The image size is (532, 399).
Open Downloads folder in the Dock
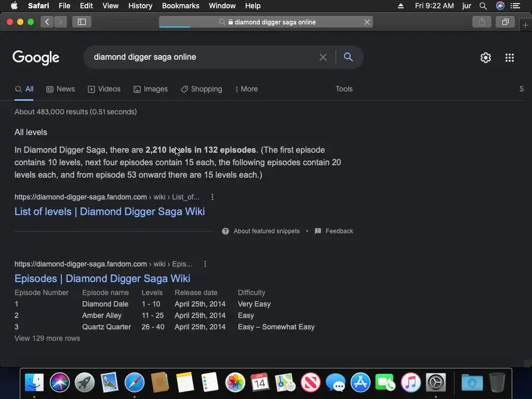click(x=472, y=382)
